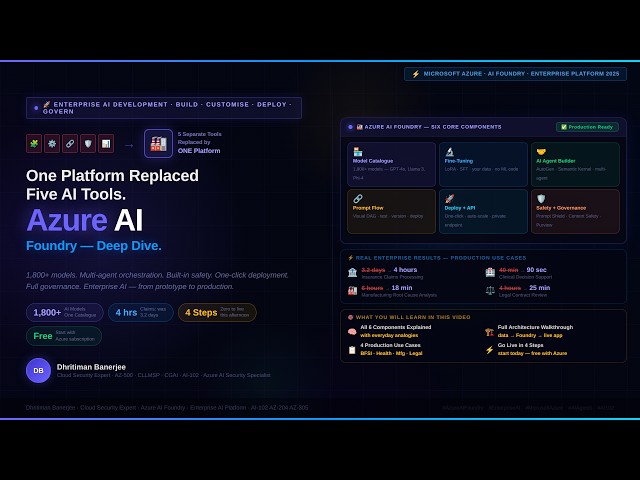640x480 pixels.
Task: Click the Model Catalogue store icon
Action: (358, 152)
